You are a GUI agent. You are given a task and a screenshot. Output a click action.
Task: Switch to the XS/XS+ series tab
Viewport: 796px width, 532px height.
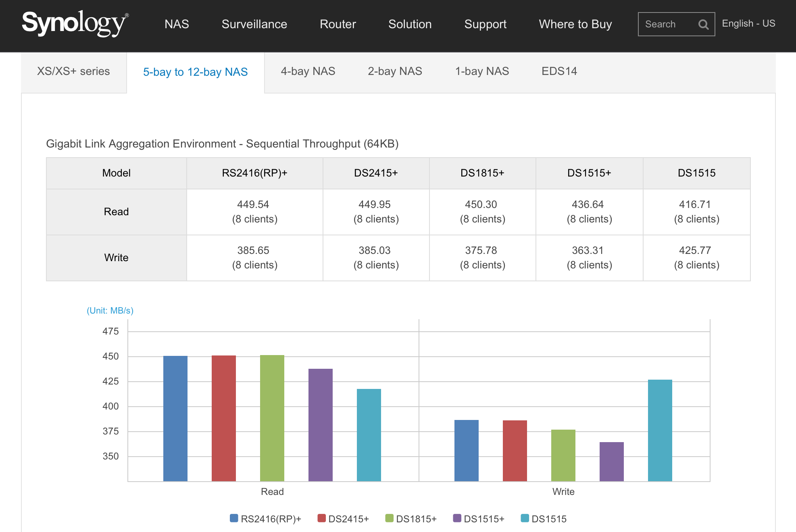[x=73, y=72]
